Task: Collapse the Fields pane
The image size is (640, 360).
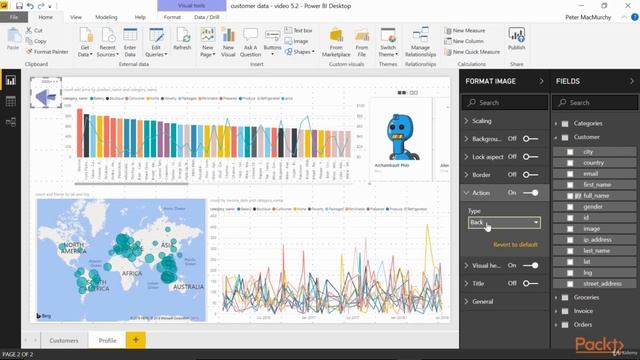Action: (x=632, y=81)
